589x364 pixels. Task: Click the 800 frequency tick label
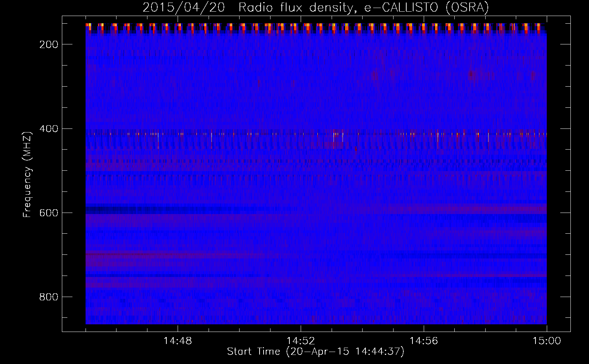pyautogui.click(x=49, y=297)
